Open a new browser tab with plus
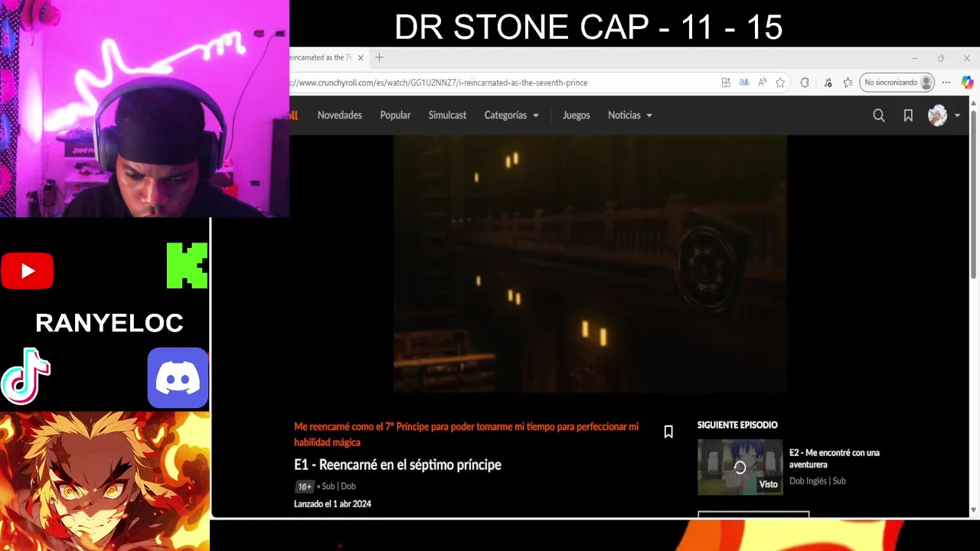 click(x=379, y=57)
